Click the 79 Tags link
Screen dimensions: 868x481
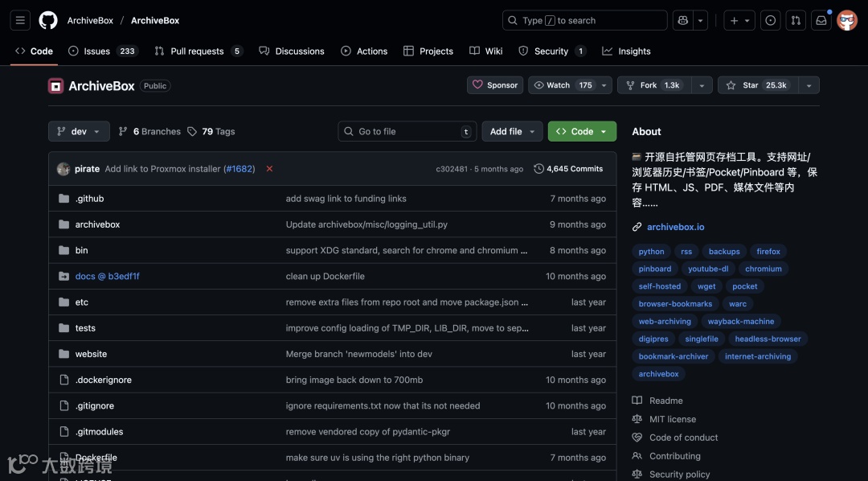pyautogui.click(x=211, y=131)
